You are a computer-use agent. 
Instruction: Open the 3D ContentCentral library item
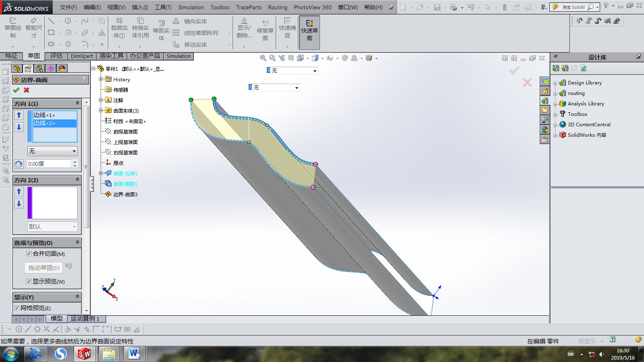click(x=589, y=125)
